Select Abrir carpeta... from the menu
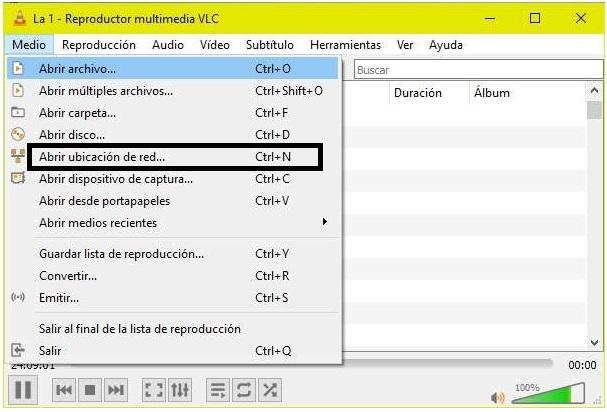This screenshot has width=607, height=412. 173,113
